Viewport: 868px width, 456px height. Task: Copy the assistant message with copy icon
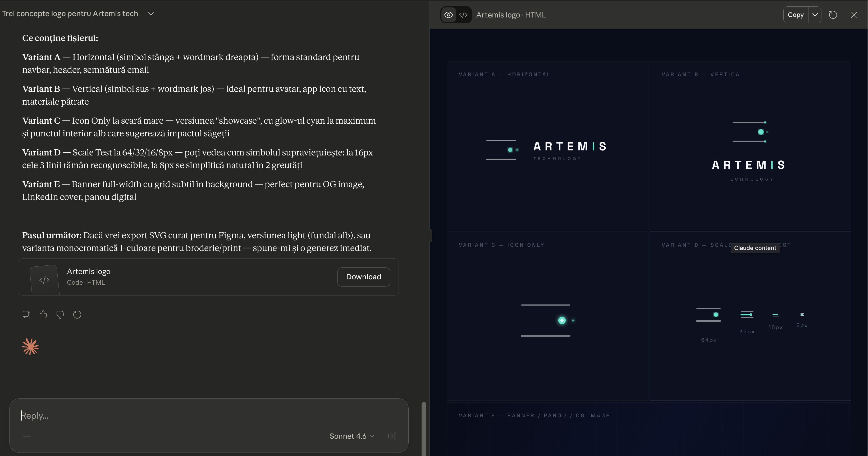click(26, 315)
